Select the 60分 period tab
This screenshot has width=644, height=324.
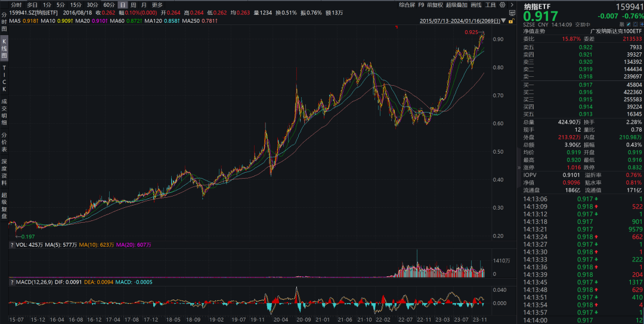tap(109, 5)
